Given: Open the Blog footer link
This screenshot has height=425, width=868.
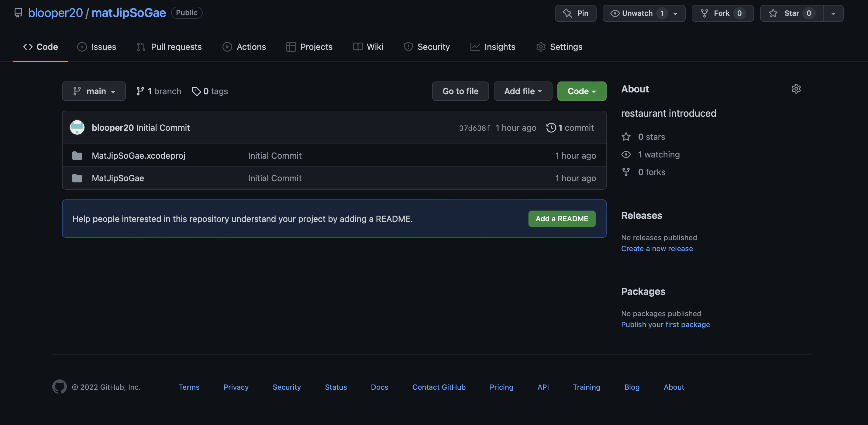Looking at the screenshot, I should coord(632,387).
